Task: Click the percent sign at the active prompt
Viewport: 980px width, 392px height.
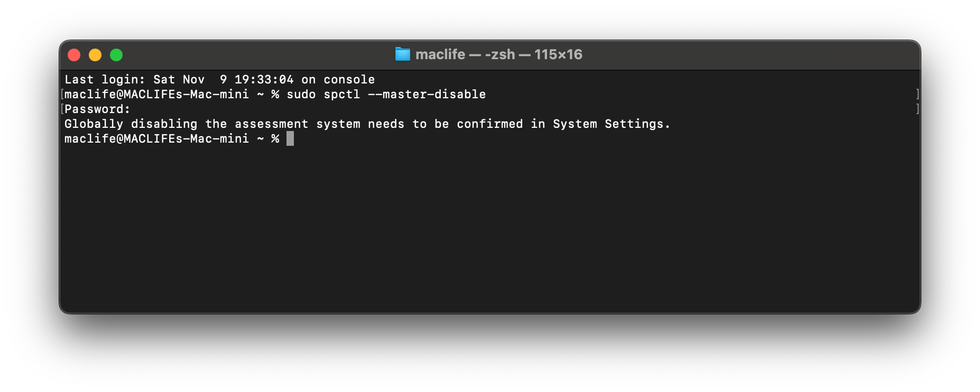Action: tap(275, 138)
